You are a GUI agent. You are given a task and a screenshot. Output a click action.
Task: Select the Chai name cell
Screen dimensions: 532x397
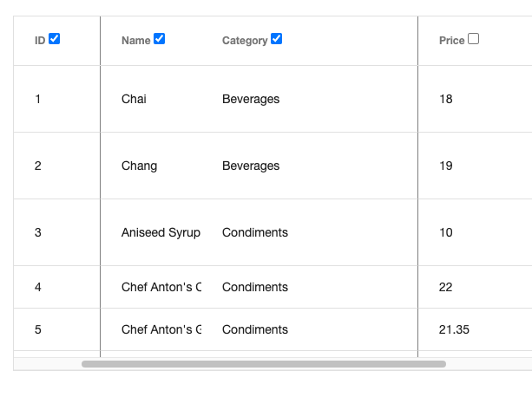[135, 99]
